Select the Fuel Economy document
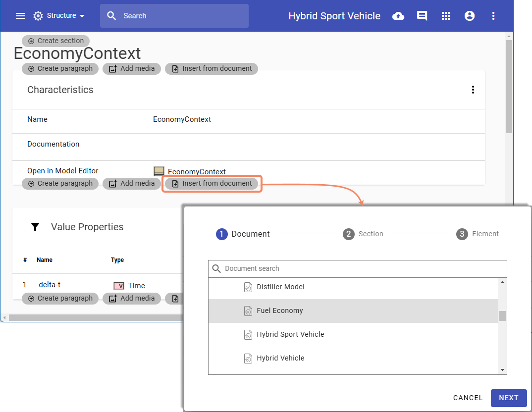 point(279,311)
